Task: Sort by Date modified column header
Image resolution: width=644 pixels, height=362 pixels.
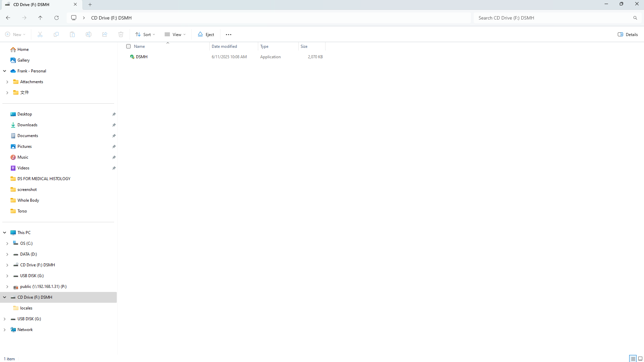Action: 224,46
